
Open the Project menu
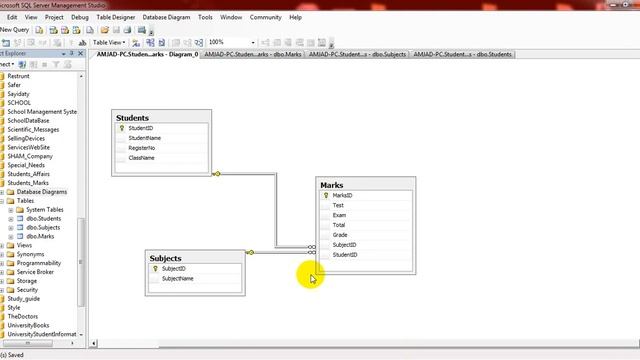(x=54, y=17)
